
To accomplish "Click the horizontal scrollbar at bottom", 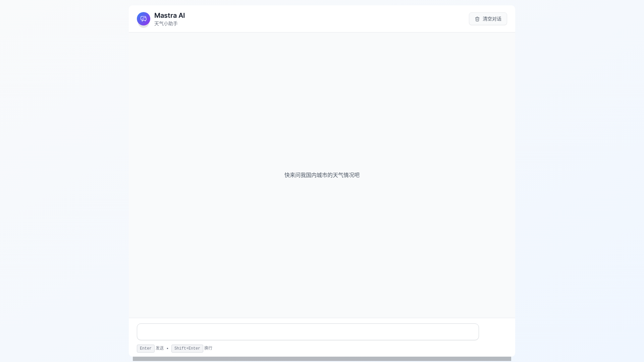I will [x=322, y=359].
